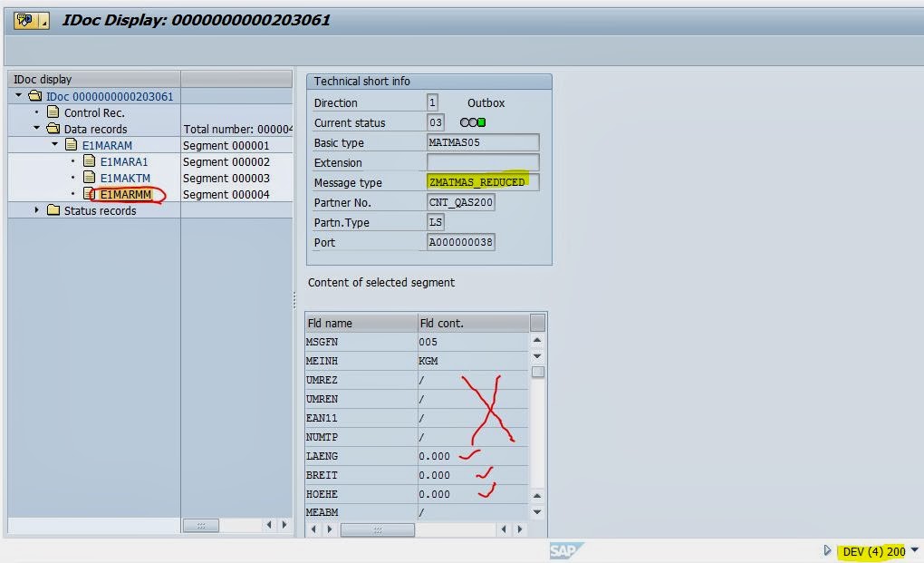Viewport: 924px width, 563px height.
Task: Click the Fld cont. column header
Action: (473, 323)
